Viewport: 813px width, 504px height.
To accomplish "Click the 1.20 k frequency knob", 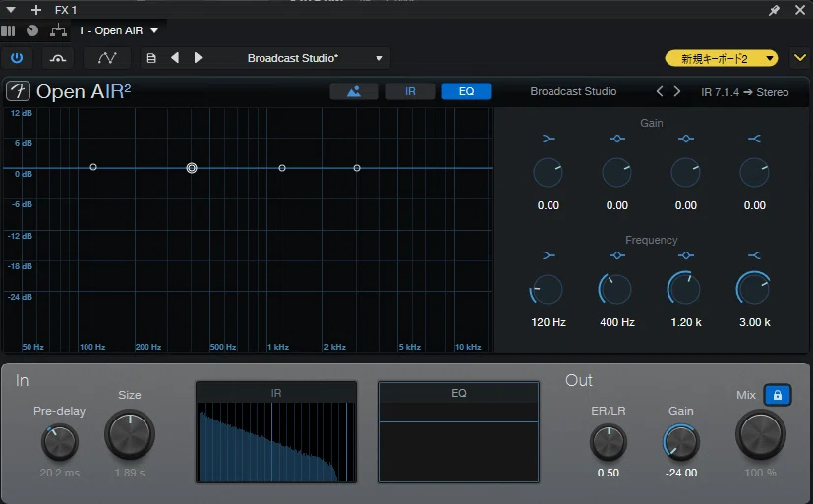I will 684,289.
